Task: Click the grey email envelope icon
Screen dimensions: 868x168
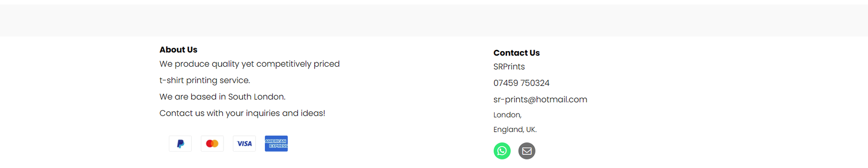Action: pos(527,151)
